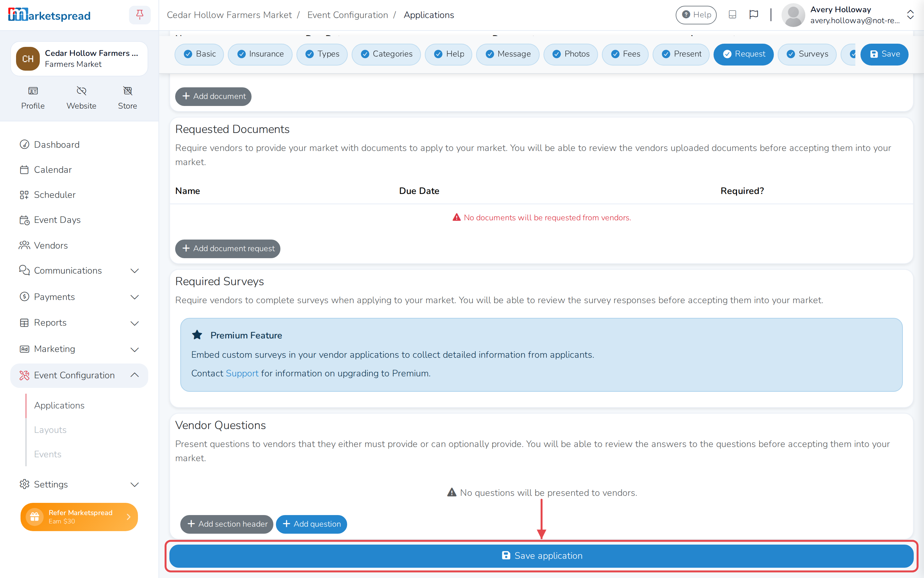Click Add document request button
The width and height of the screenshot is (924, 578).
(x=228, y=249)
